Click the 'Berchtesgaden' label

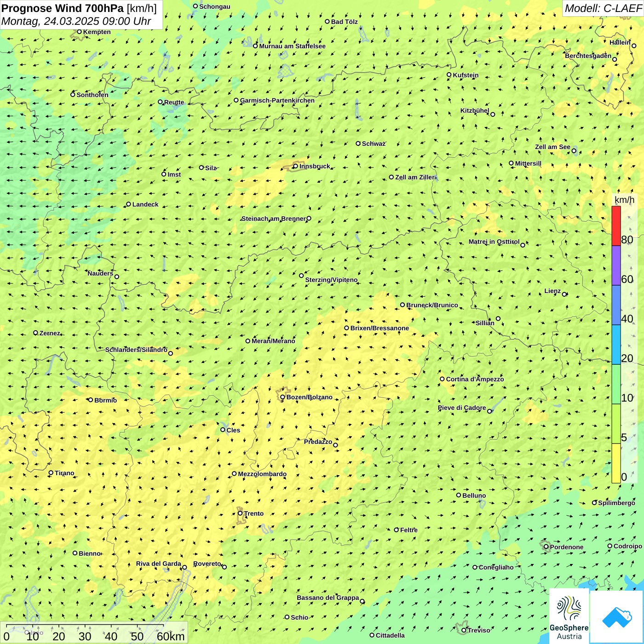(x=588, y=56)
